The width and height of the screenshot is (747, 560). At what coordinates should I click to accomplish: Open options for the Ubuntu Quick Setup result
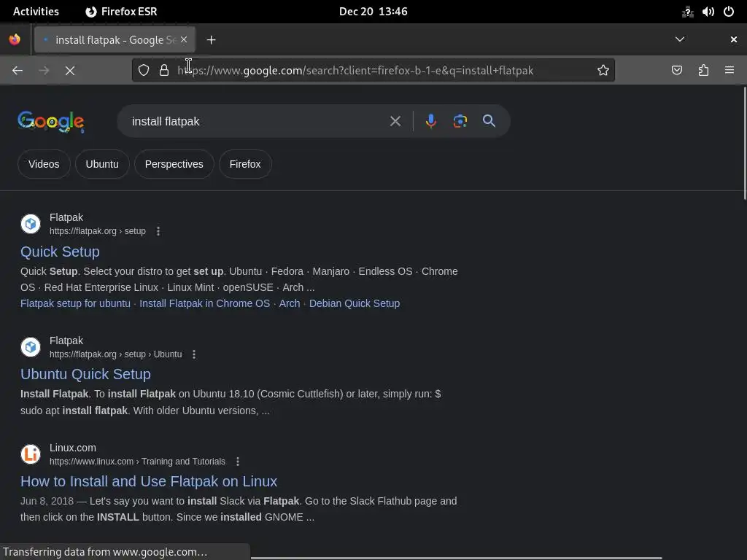[194, 354]
